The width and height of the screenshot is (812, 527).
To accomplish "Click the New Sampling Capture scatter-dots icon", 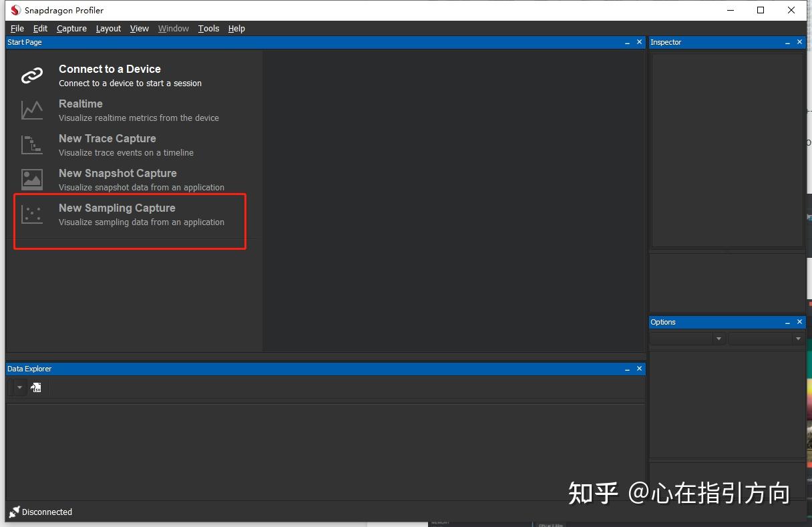I will [31, 214].
